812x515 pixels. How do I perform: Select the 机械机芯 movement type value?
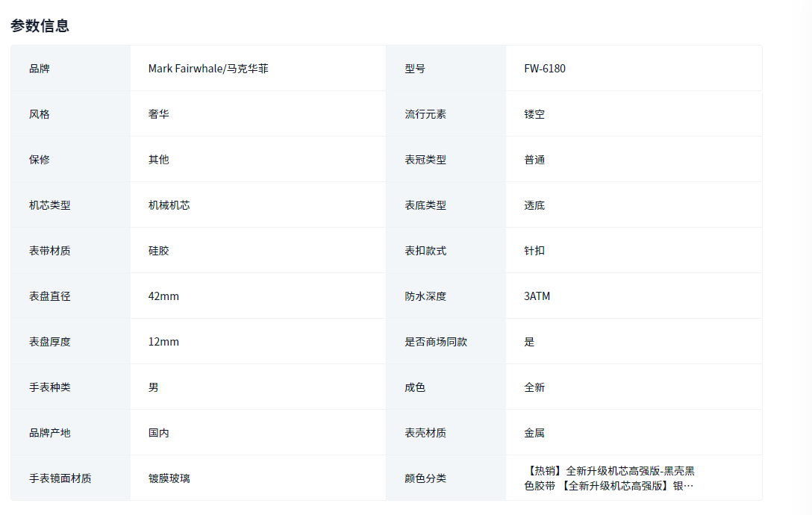169,205
